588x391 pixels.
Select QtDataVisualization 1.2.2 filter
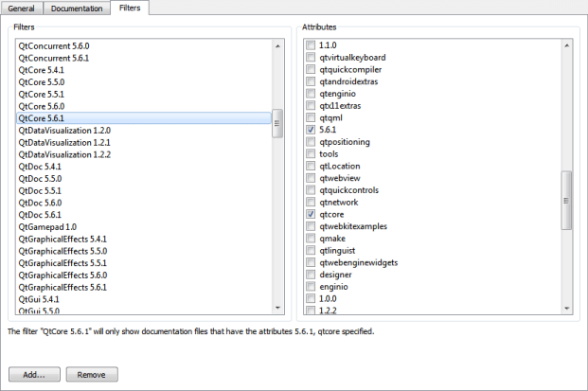tap(144, 154)
